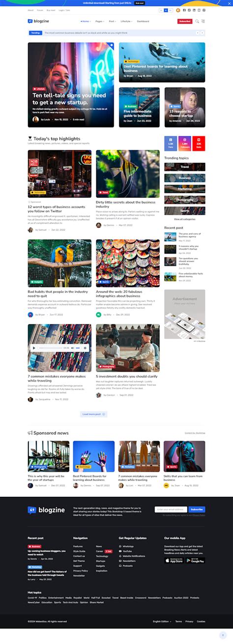Open the Dashboard menu item
The width and height of the screenshot is (233, 644).
(x=143, y=21)
